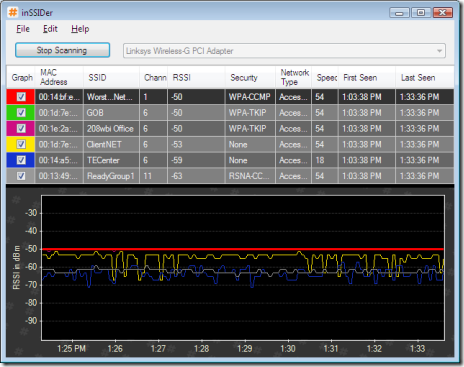
Task: Select the Worst...Net SSID cell
Action: pyautogui.click(x=111, y=97)
